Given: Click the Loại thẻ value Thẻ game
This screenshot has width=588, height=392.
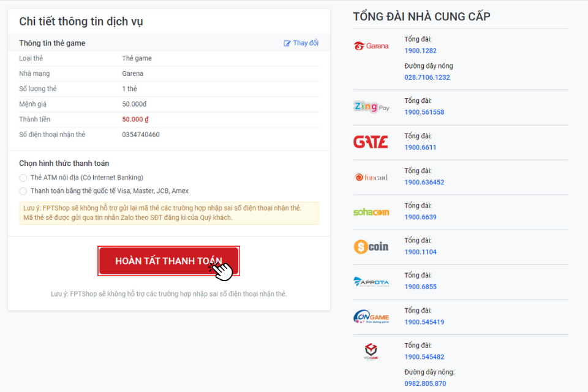Looking at the screenshot, I should click(x=137, y=58).
